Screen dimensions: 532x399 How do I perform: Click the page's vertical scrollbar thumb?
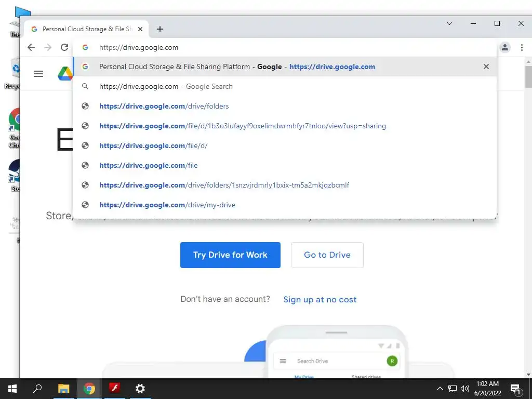tap(528, 77)
